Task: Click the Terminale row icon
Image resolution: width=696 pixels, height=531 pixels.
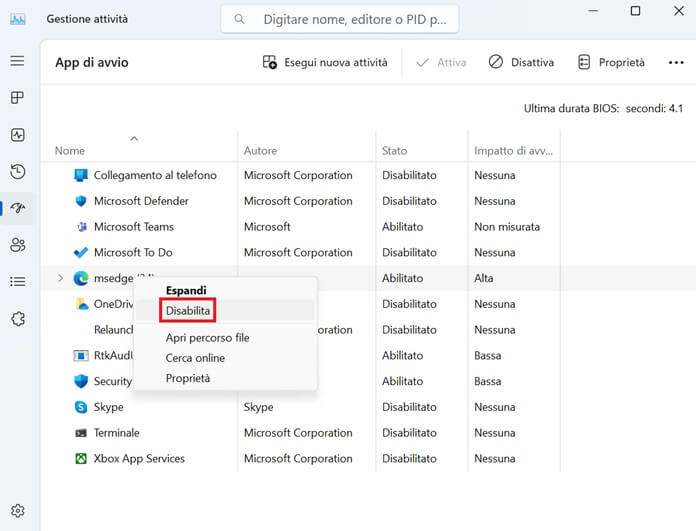Action: pyautogui.click(x=81, y=432)
